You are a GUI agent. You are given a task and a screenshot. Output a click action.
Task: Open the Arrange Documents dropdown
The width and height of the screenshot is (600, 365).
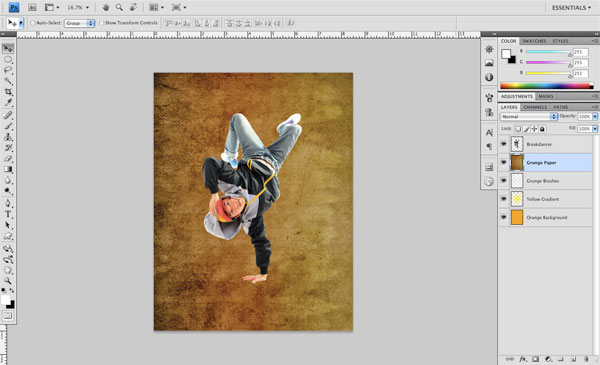tap(156, 7)
